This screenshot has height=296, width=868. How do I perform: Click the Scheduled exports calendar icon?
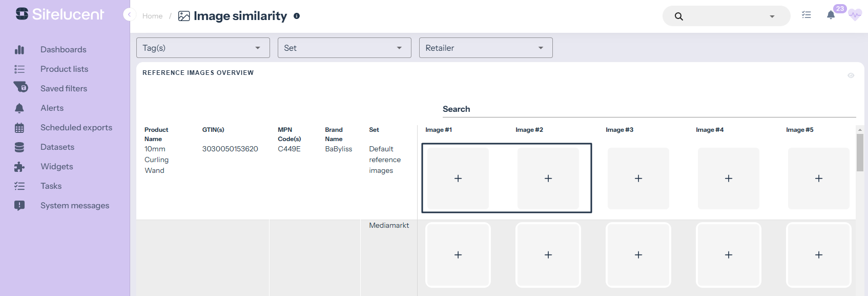coord(19,128)
